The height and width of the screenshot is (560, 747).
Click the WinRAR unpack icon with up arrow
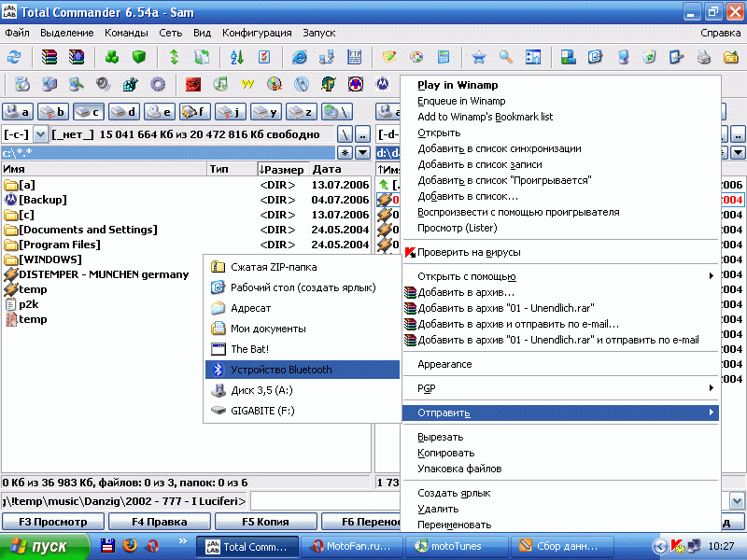77,58
